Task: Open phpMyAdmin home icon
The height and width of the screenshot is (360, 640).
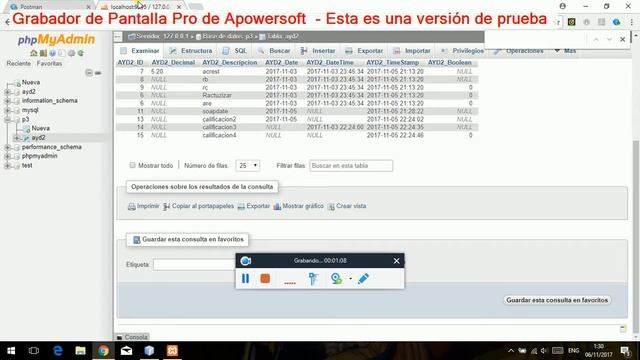Action: pyautogui.click(x=34, y=53)
